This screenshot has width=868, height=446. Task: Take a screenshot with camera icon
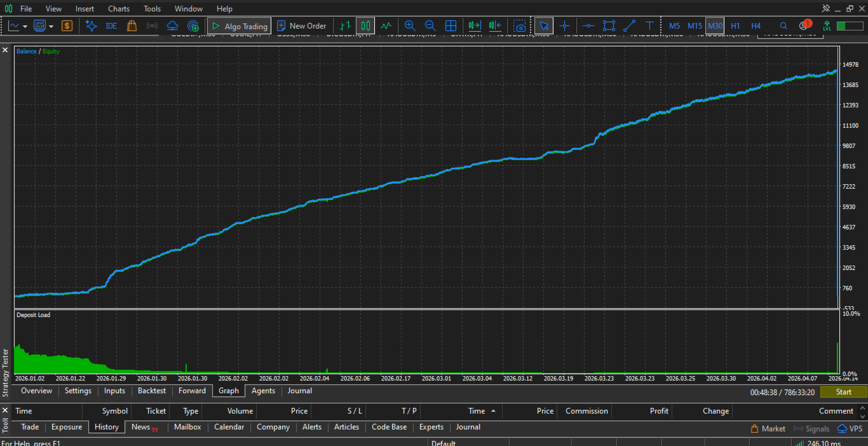(520, 26)
